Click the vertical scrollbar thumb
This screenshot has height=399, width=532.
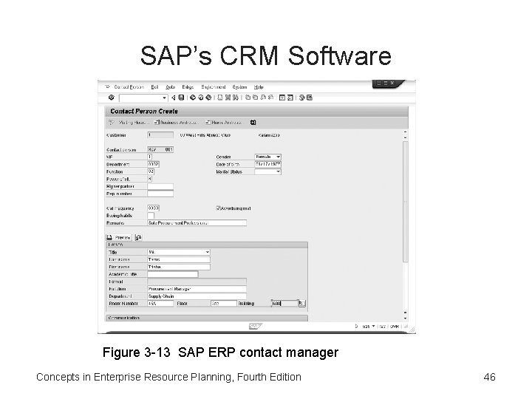(405, 202)
